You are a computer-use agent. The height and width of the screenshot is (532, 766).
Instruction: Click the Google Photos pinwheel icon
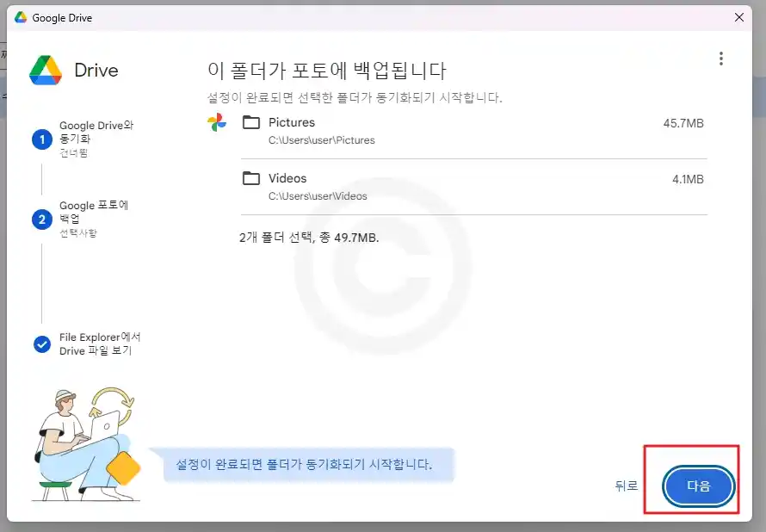point(216,122)
